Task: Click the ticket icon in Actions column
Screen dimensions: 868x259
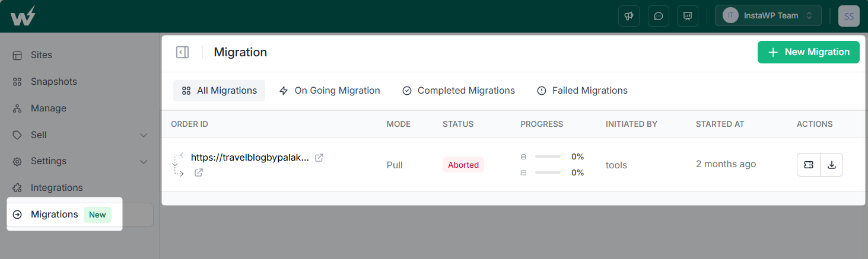Action: pyautogui.click(x=809, y=165)
